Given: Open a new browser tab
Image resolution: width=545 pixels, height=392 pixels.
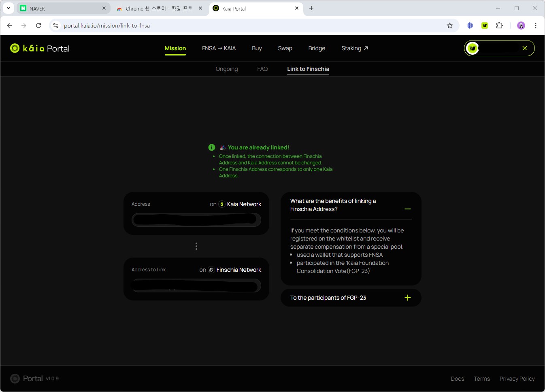Looking at the screenshot, I should coord(311,8).
